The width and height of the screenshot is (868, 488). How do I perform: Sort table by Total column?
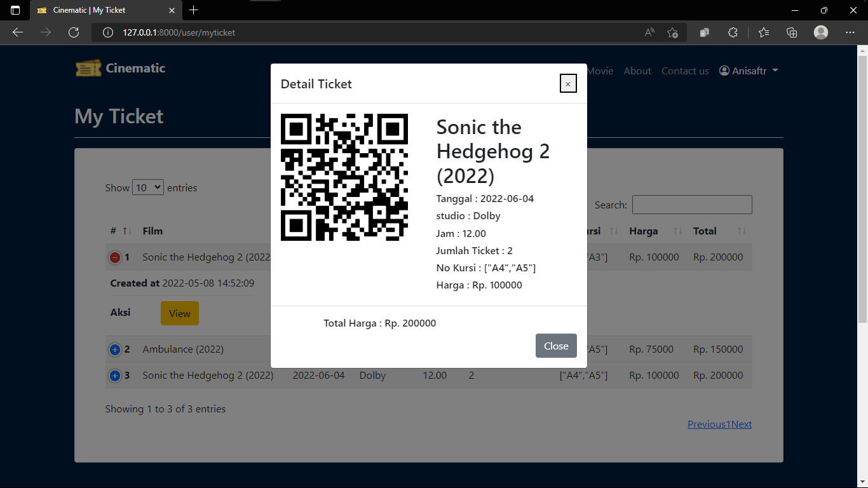[x=720, y=231]
